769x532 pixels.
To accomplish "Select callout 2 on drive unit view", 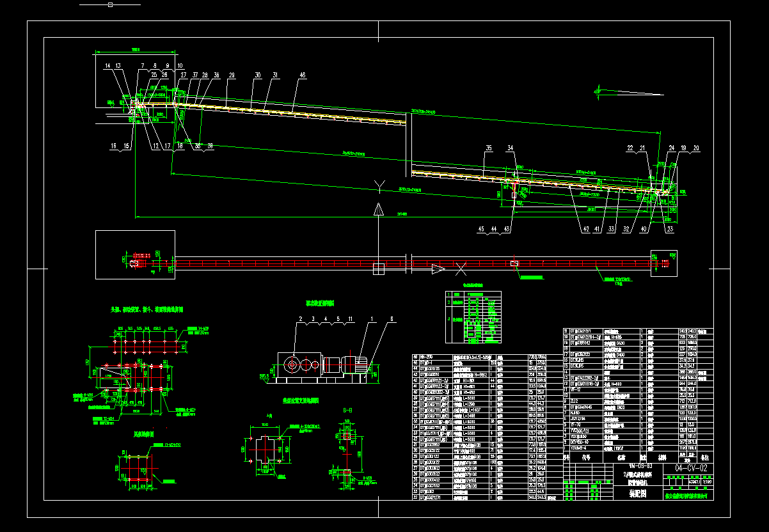I will [300, 318].
